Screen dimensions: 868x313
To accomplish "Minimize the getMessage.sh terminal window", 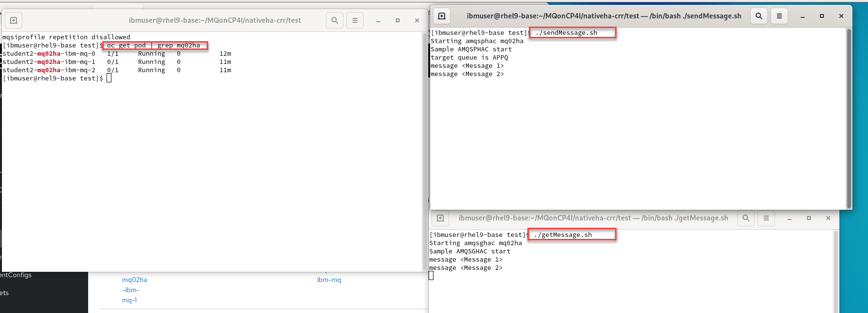I will click(790, 219).
